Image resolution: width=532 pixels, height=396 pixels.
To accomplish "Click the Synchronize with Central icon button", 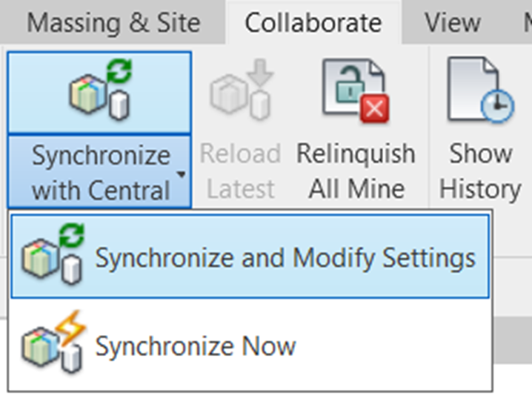I will pos(99,93).
